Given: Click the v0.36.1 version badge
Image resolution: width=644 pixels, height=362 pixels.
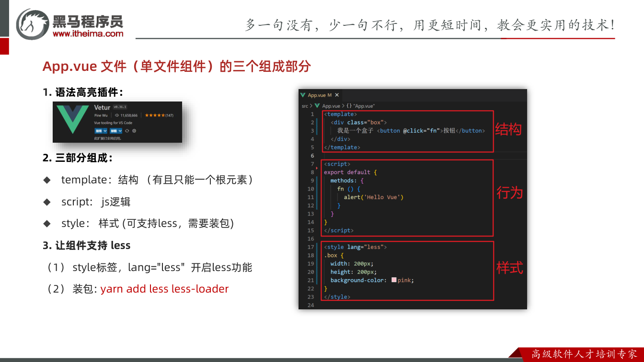Looking at the screenshot, I should [120, 107].
